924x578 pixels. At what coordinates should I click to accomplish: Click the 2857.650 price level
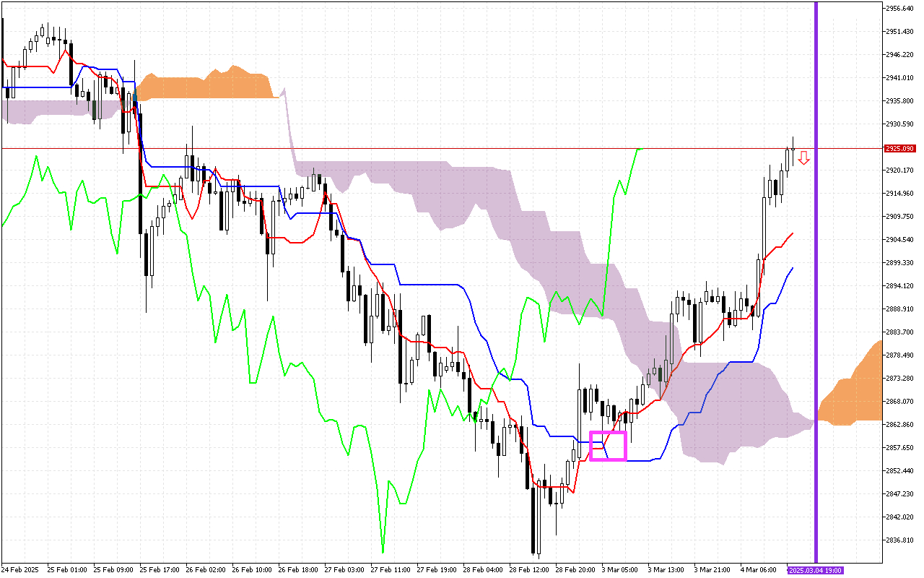pyautogui.click(x=899, y=448)
